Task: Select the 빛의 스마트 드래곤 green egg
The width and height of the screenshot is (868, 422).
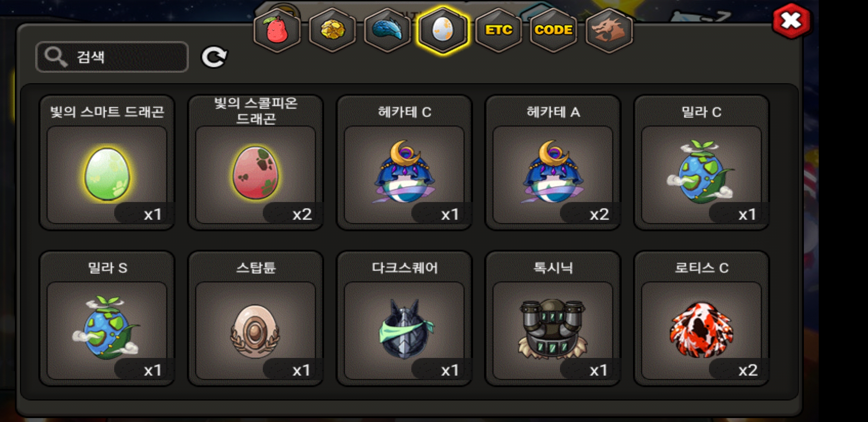Action: (107, 163)
